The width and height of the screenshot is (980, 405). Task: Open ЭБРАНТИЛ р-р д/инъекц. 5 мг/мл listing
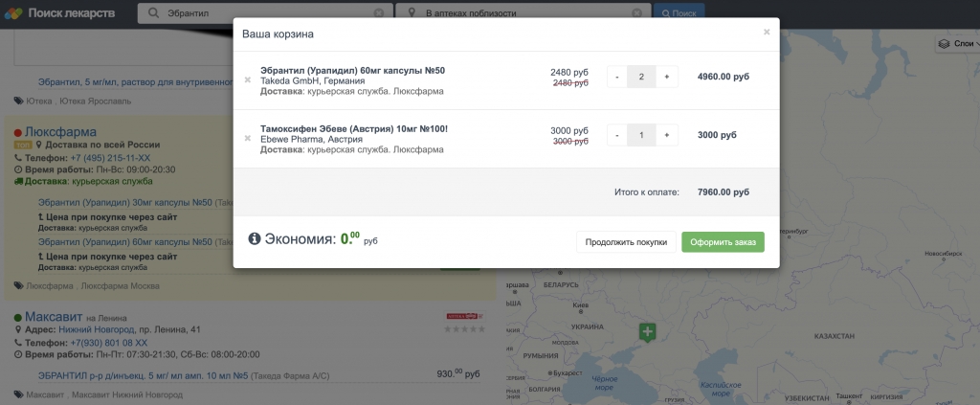[x=144, y=376]
